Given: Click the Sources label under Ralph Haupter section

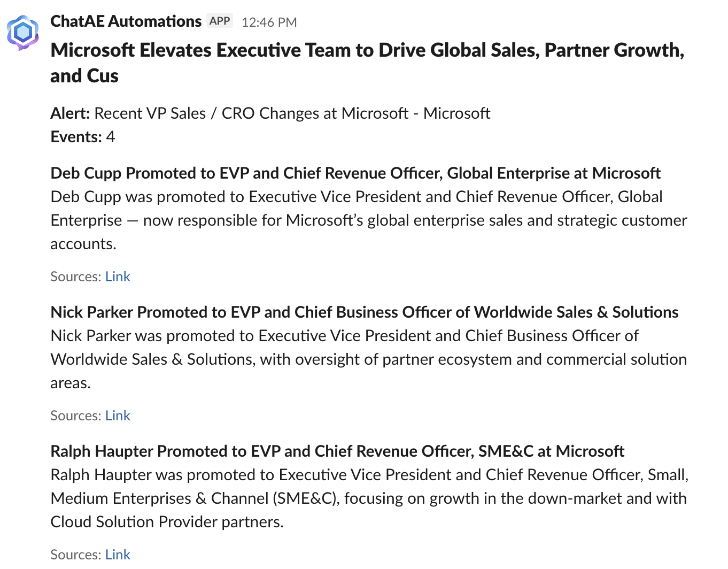Looking at the screenshot, I should coord(75,555).
